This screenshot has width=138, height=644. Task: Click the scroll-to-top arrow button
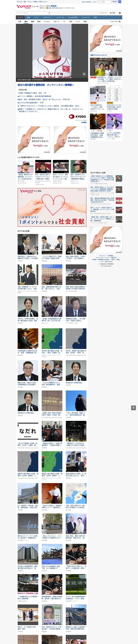[x=133, y=408]
